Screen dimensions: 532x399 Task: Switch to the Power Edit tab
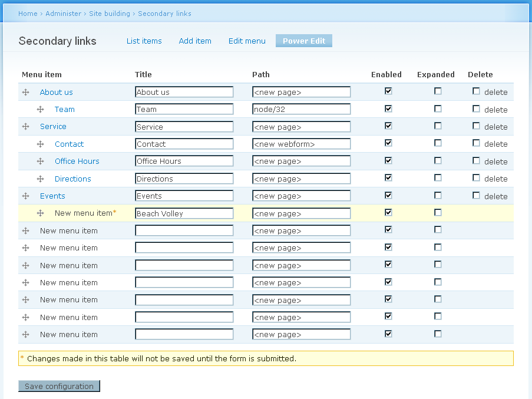304,41
